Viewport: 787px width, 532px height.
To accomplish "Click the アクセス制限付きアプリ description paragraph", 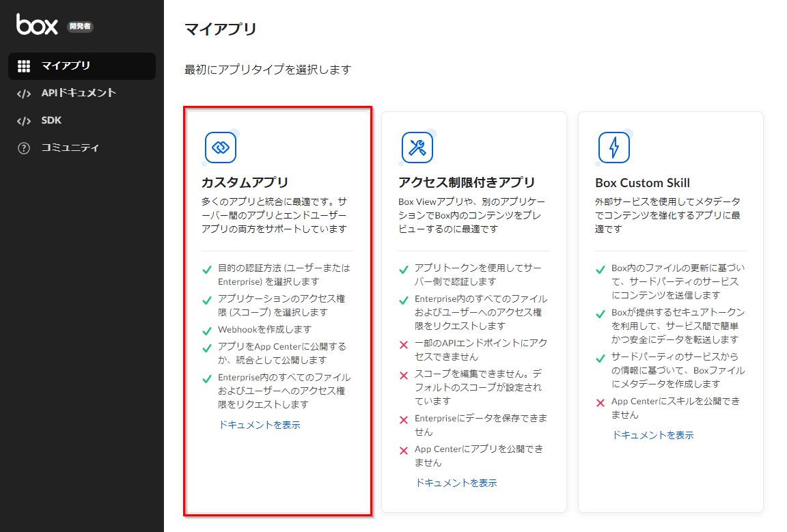I will [471, 215].
